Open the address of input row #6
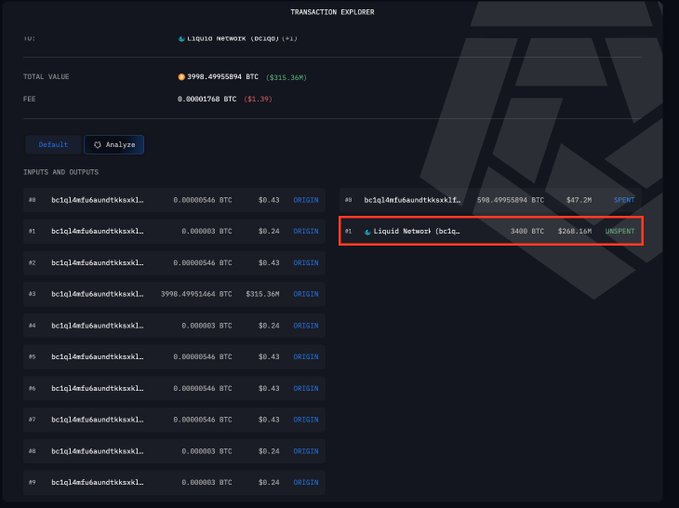 97,388
